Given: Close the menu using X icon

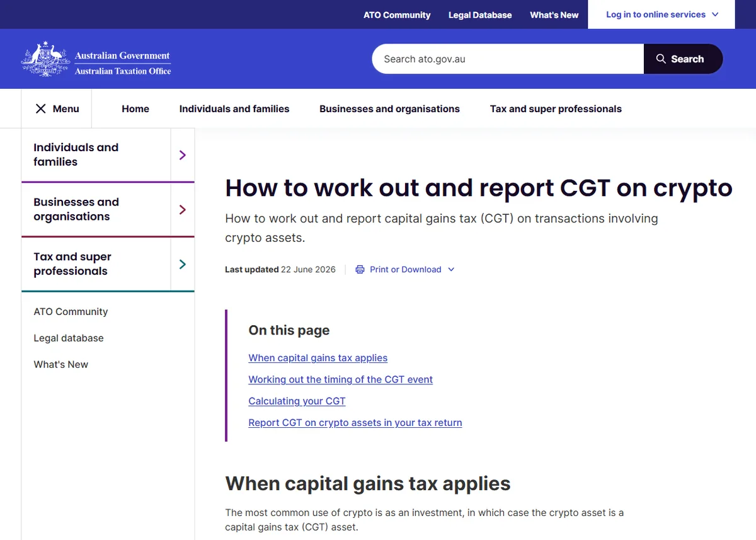Looking at the screenshot, I should pyautogui.click(x=41, y=108).
